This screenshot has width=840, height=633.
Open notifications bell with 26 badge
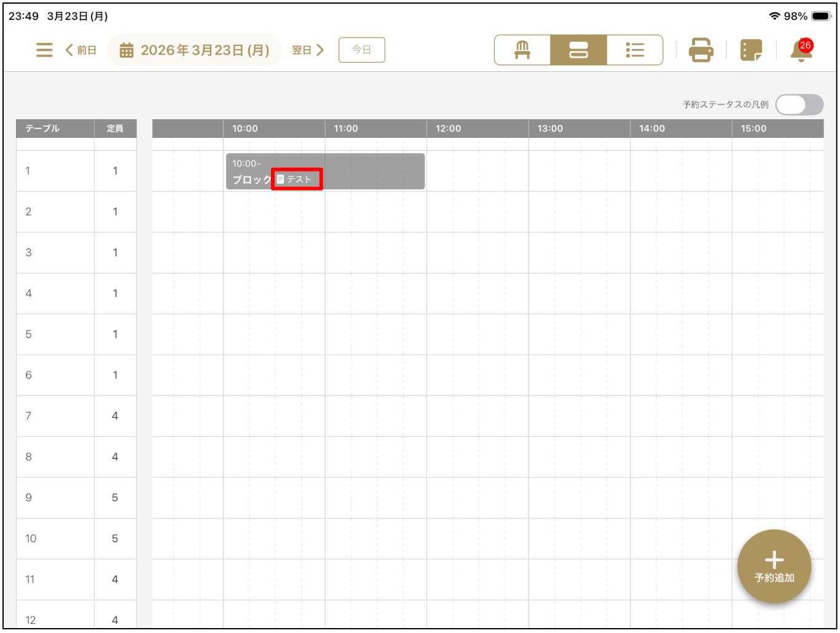[x=801, y=50]
